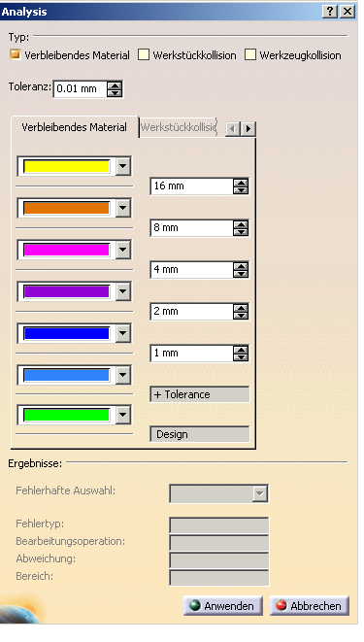
Task: Enable Werkstückkollision checkbox
Action: coord(144,54)
